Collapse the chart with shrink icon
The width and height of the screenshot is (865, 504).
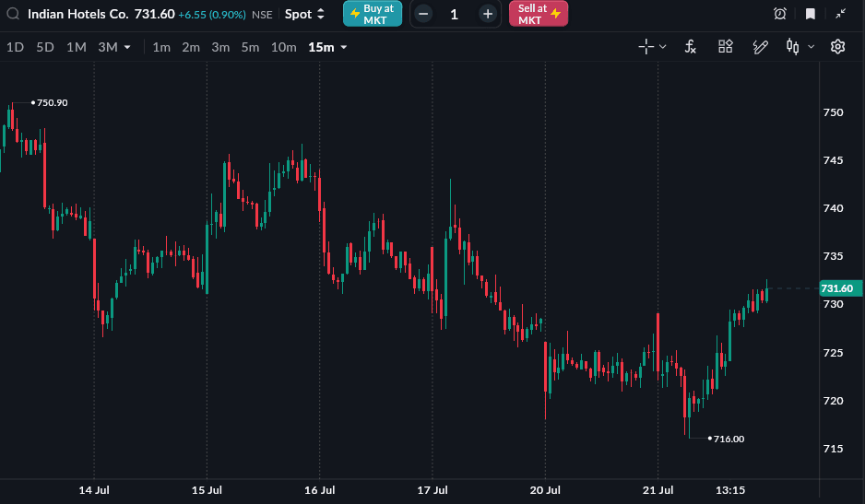tap(841, 14)
